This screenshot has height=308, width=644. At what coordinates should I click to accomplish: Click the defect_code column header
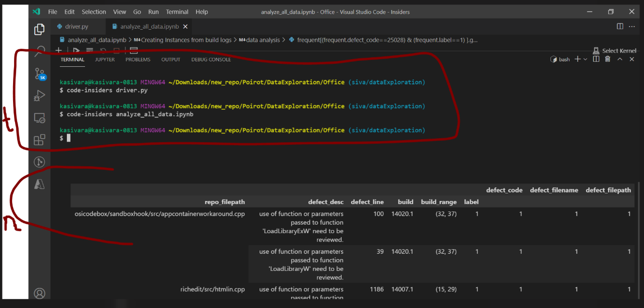click(x=504, y=190)
